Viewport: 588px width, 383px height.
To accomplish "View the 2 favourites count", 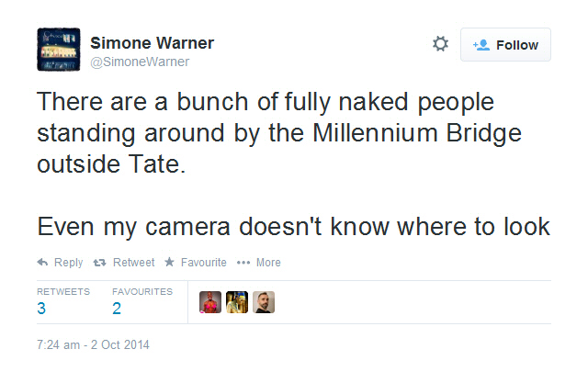I will [x=117, y=309].
